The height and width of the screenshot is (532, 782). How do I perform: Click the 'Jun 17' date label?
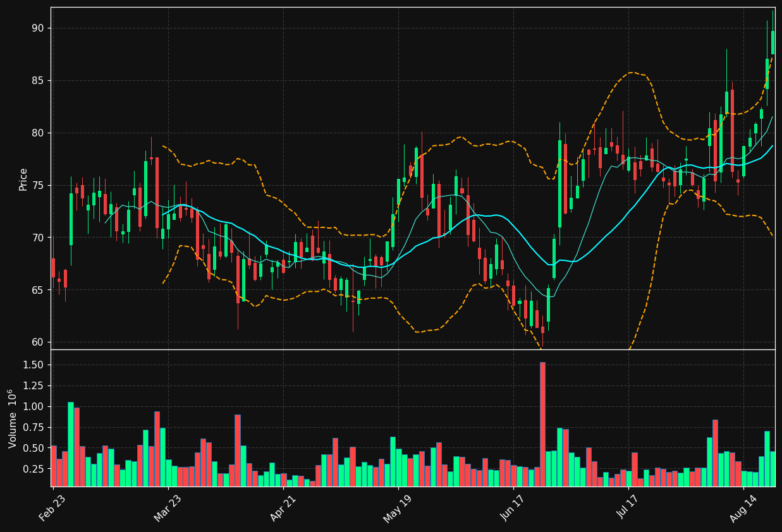[513, 508]
